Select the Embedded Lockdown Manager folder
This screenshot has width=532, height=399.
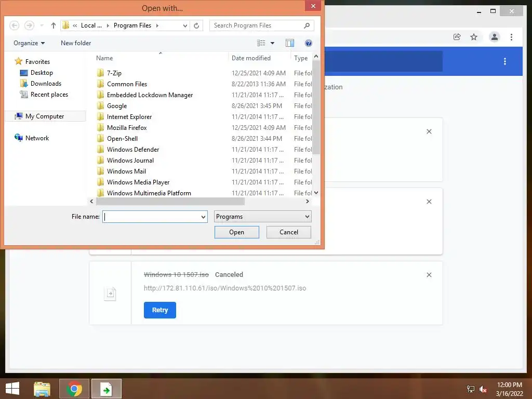point(150,95)
